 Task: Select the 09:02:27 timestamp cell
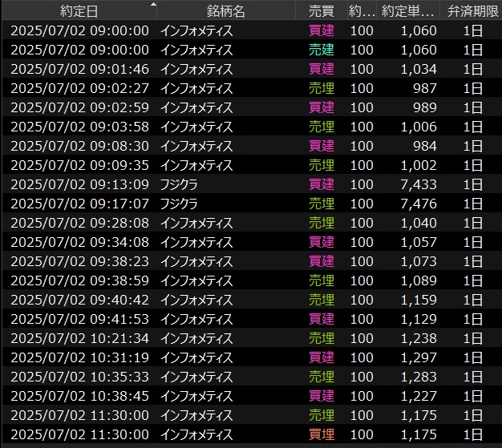[x=79, y=88]
